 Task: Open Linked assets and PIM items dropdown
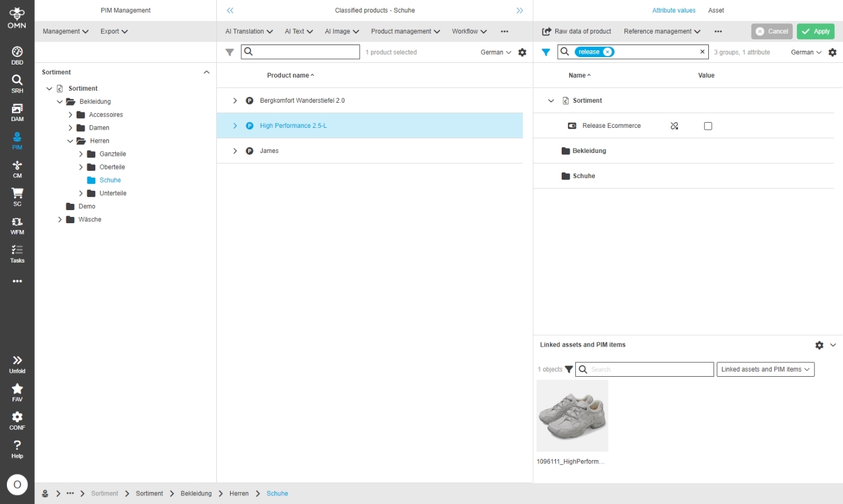click(x=765, y=369)
